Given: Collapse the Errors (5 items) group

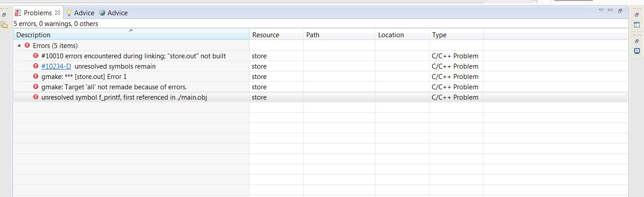Looking at the screenshot, I should pos(19,46).
